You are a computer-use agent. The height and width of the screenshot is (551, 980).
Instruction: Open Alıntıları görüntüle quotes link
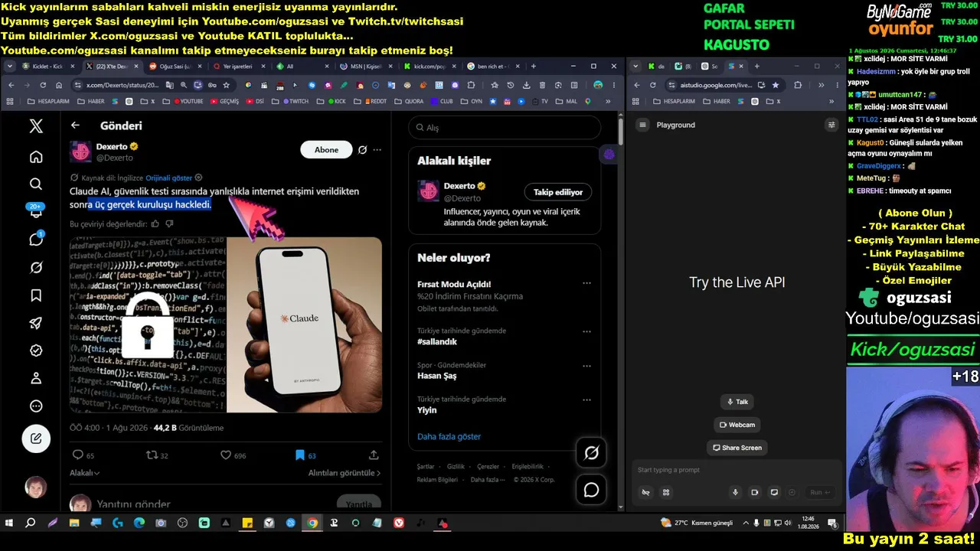point(345,474)
